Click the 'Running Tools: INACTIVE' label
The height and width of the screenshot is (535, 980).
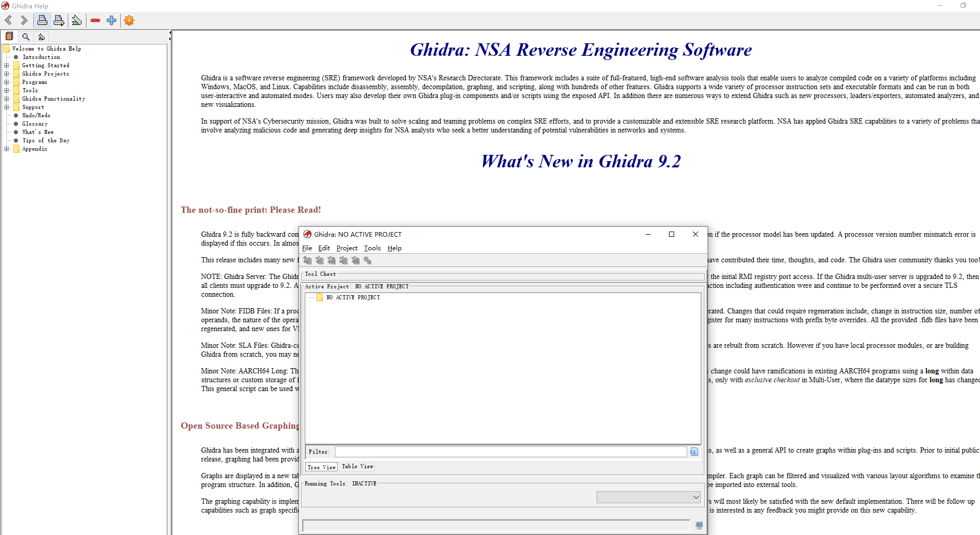click(x=341, y=483)
